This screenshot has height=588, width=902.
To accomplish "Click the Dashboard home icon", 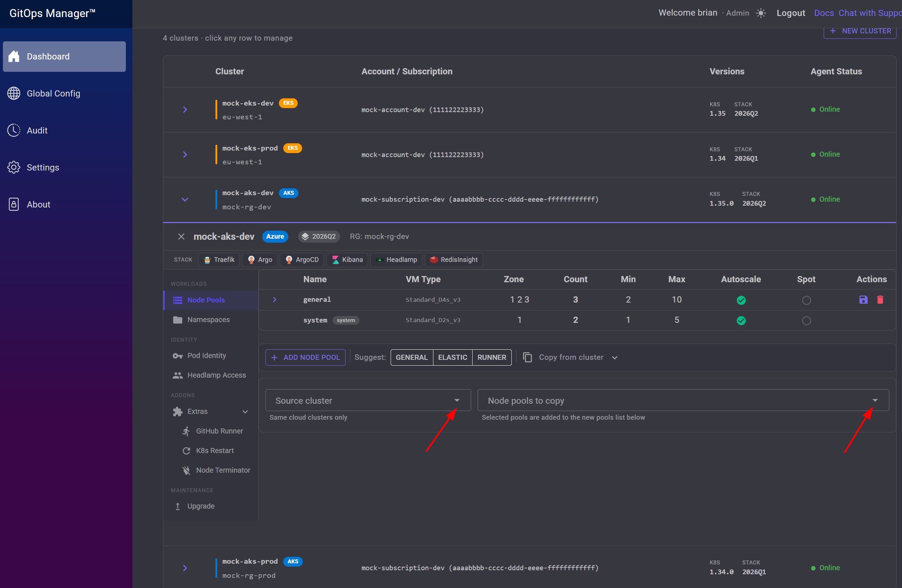I will point(14,57).
